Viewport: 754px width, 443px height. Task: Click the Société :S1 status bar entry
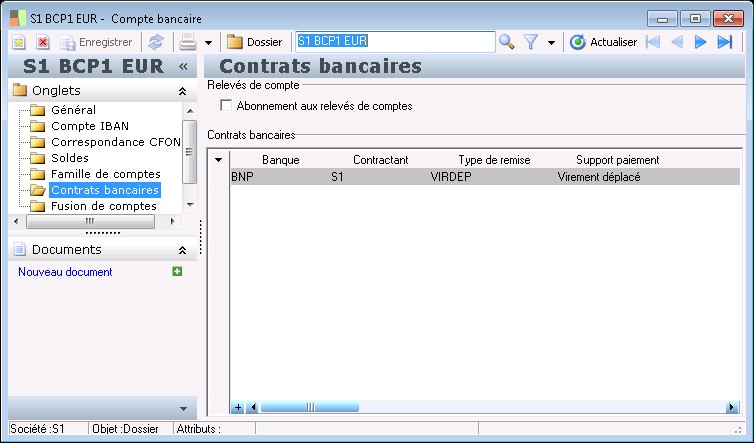tap(38, 429)
